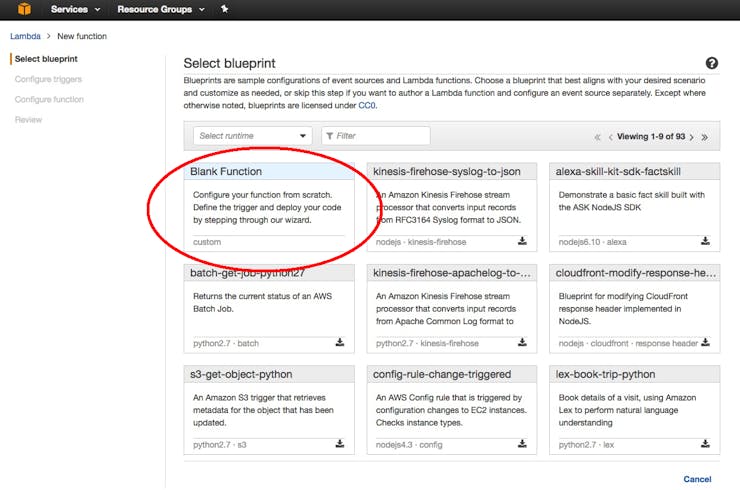Jump to last page of blueprints
The height and width of the screenshot is (490, 740).
coord(704,137)
